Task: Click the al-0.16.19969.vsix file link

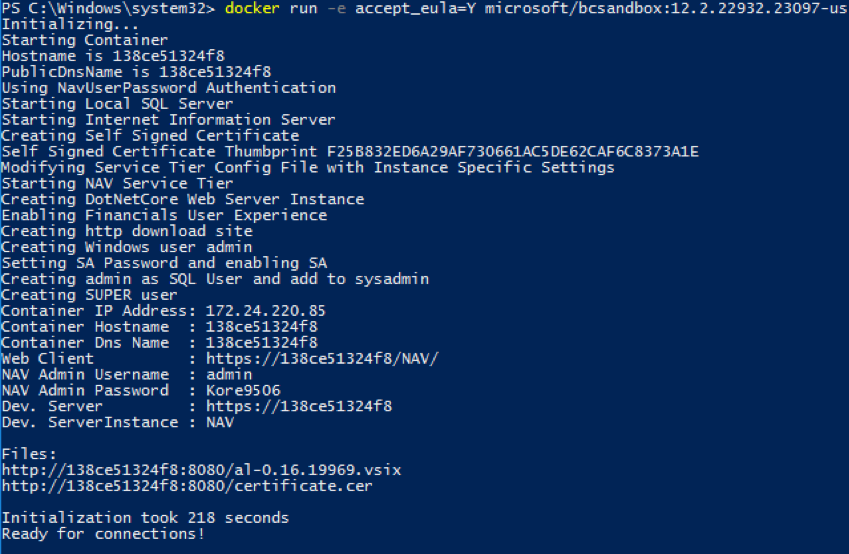Action: coord(201,470)
